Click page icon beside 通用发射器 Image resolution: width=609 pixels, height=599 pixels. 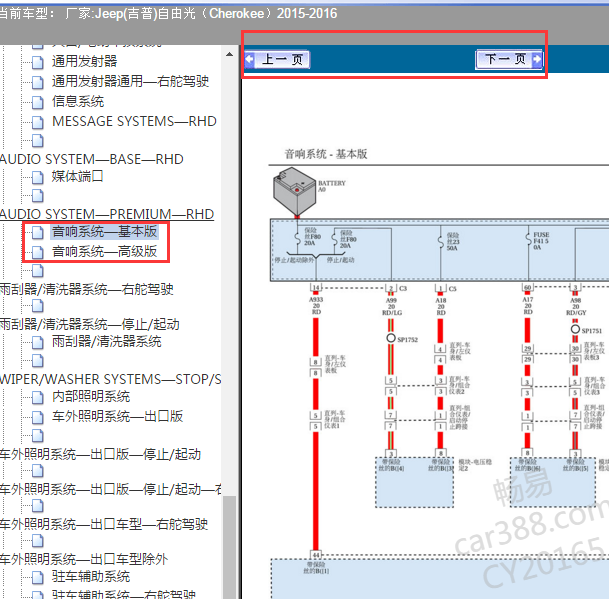coord(38,62)
